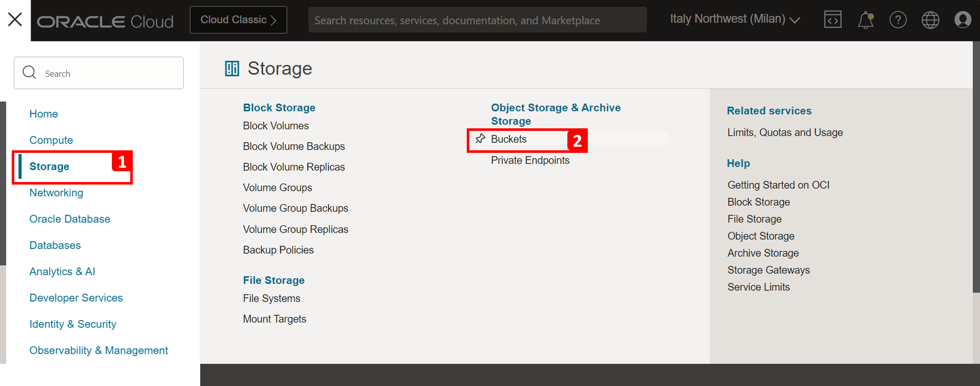
Task: Click the page vertical scrollbar
Action: coord(976,167)
